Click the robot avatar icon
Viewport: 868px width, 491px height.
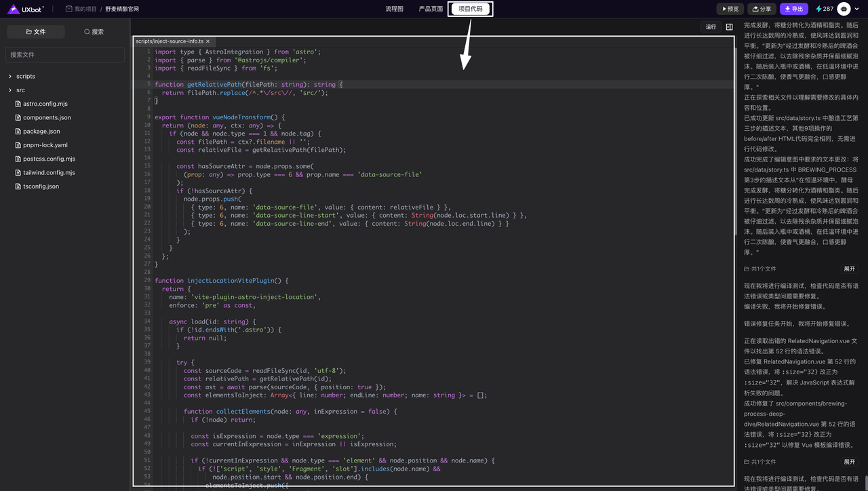coord(844,9)
